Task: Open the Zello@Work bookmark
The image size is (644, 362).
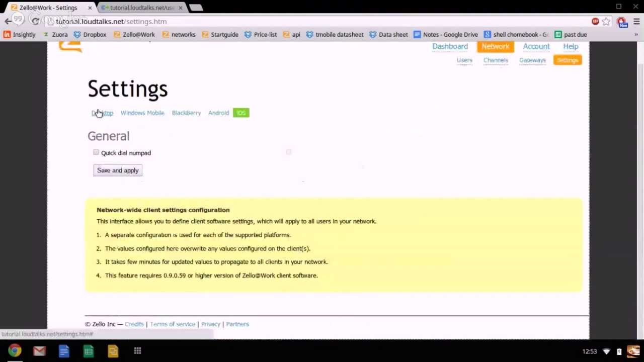Action: (134, 35)
